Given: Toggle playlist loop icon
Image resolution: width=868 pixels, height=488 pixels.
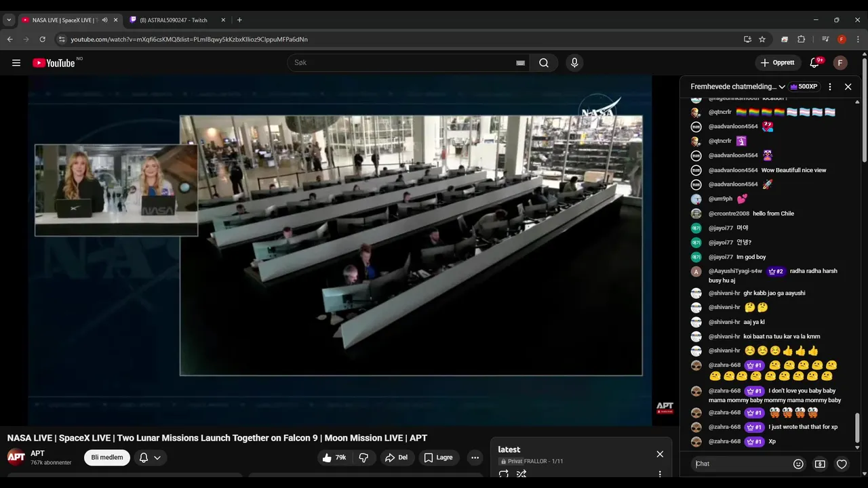Looking at the screenshot, I should click(504, 474).
